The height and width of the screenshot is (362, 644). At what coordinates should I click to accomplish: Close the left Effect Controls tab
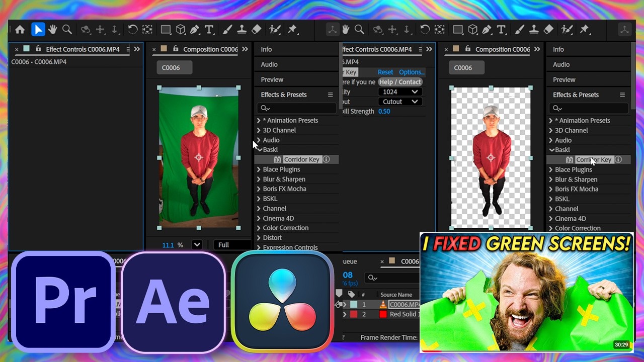point(17,49)
